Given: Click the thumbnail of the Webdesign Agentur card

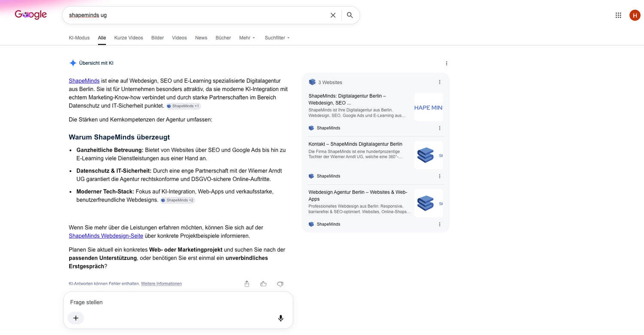Looking at the screenshot, I should [428, 203].
